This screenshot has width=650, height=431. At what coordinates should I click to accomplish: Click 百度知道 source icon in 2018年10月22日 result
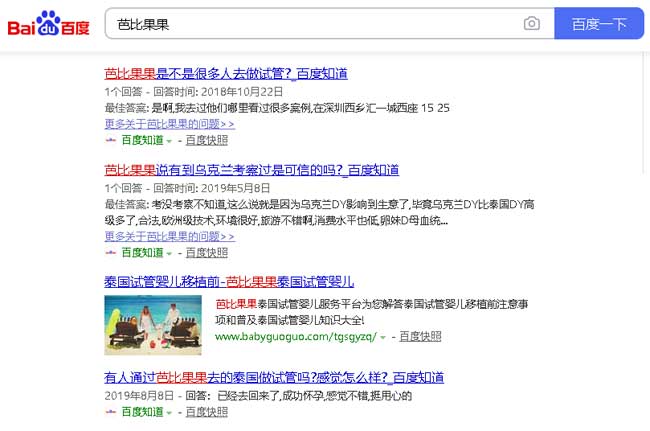111,140
